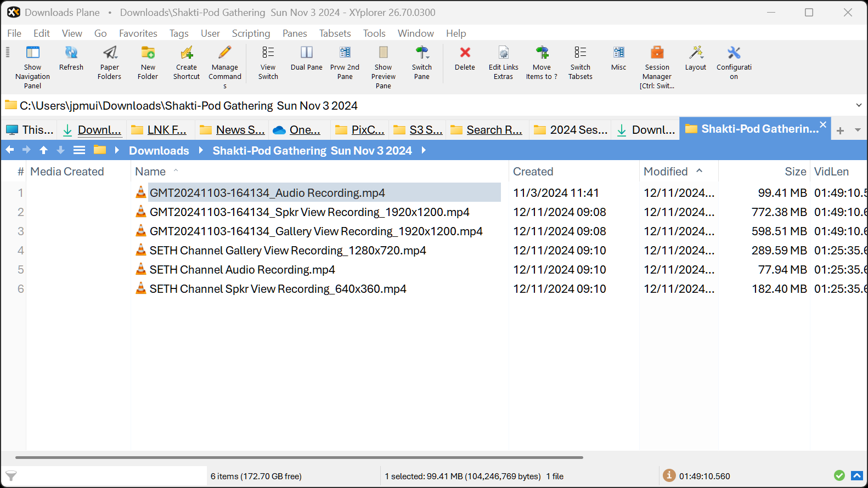Viewport: 868px width, 488px height.
Task: Open the Tabsets menu
Action: pos(335,33)
